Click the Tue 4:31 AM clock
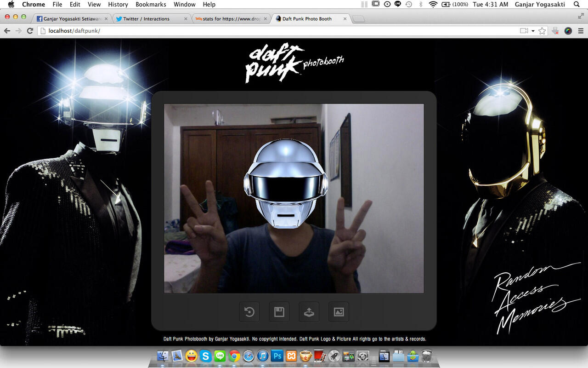This screenshot has height=368, width=588. click(491, 4)
